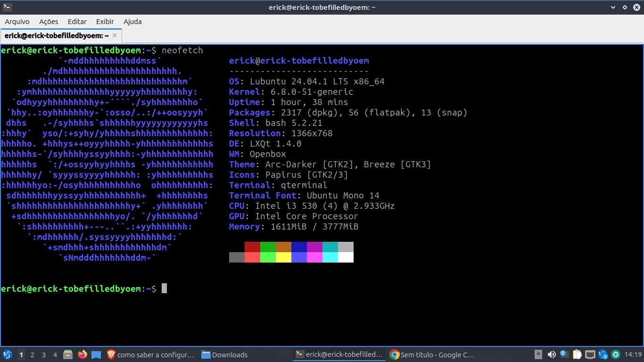
Task: Click the 'Terminal: qterminal' line
Action: pos(278,185)
